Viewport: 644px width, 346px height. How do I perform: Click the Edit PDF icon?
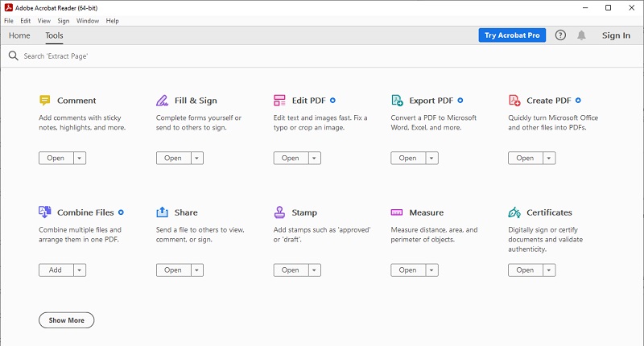(279, 100)
